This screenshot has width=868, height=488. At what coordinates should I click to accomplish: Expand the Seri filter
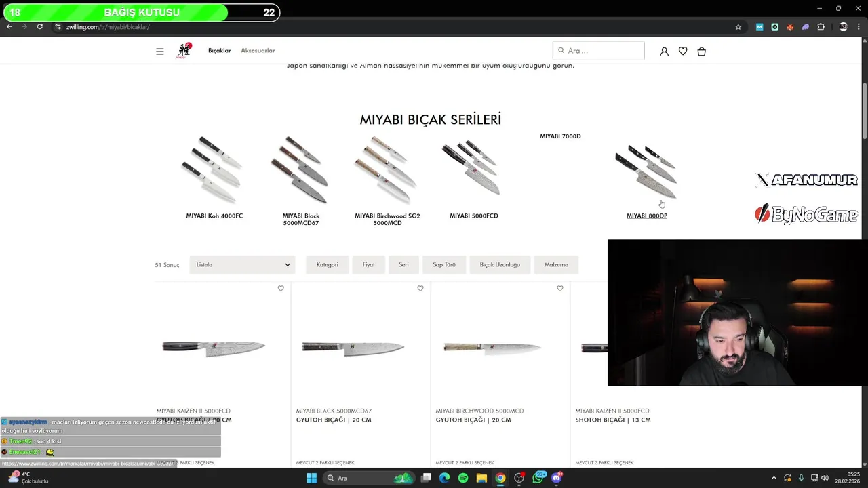pos(403,265)
